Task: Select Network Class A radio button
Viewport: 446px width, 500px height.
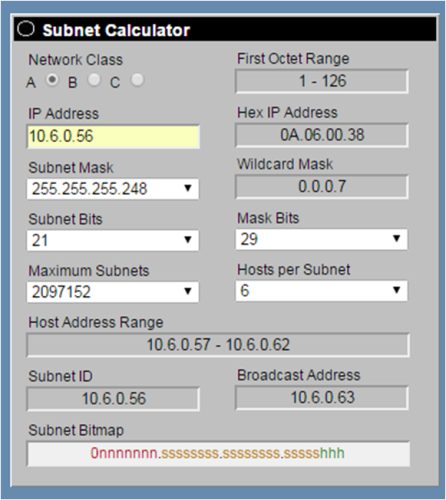Action: point(52,80)
